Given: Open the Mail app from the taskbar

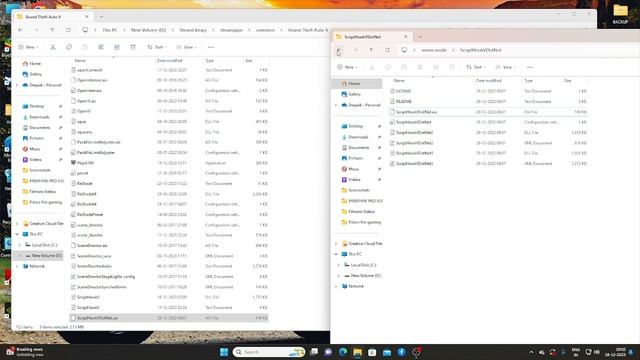Looking at the screenshot, I should click(x=387, y=352).
